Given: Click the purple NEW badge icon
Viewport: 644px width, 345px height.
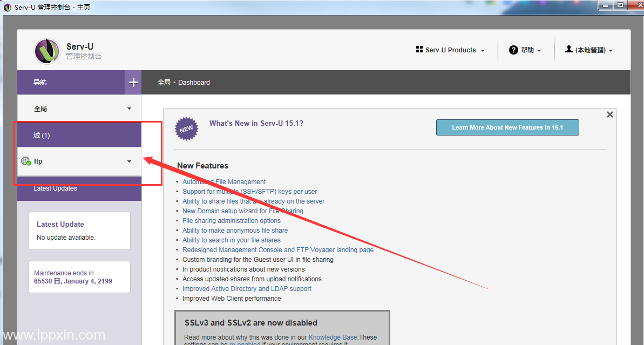Looking at the screenshot, I should [x=186, y=129].
